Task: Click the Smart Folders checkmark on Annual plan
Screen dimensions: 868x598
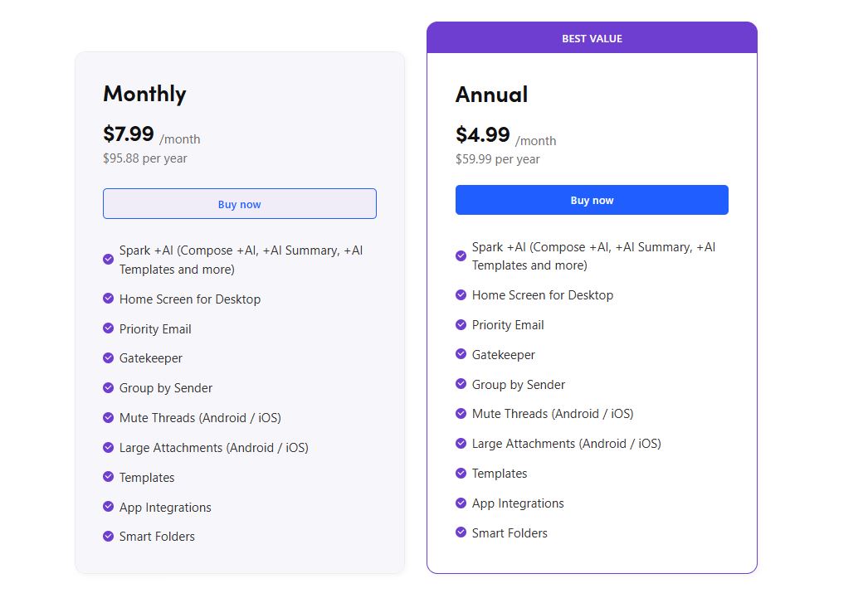Action: (461, 532)
